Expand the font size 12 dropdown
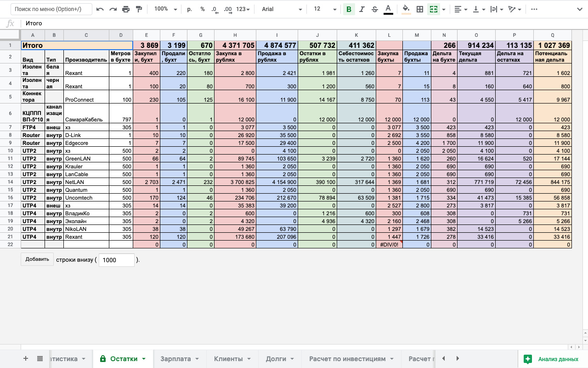The image size is (588, 368). [324, 9]
